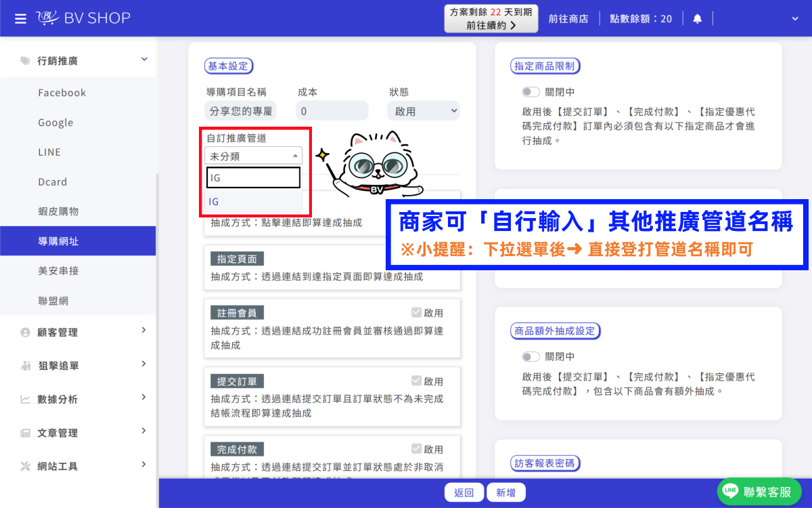The height and width of the screenshot is (508, 812).
Task: Click the 返回 button
Action: (464, 492)
